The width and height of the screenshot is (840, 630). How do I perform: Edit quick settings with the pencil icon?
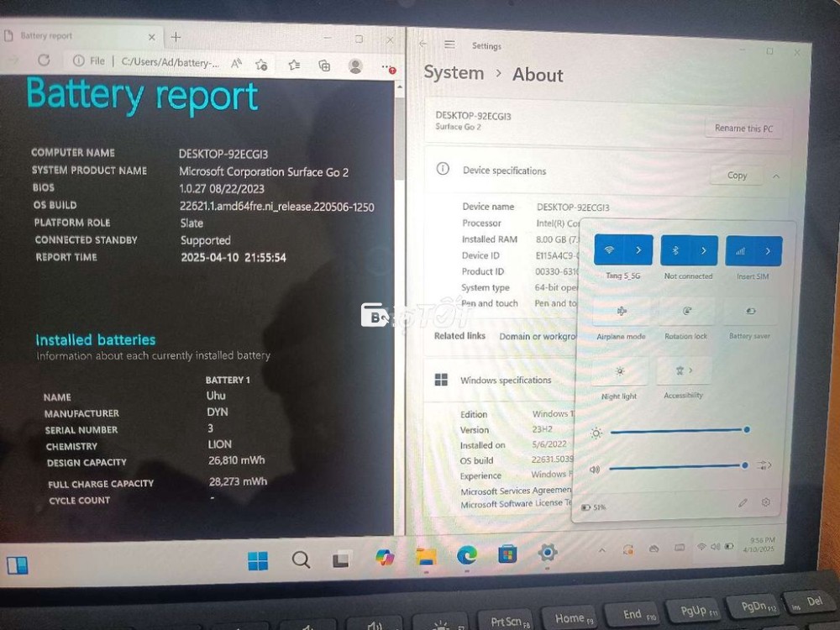[743, 502]
